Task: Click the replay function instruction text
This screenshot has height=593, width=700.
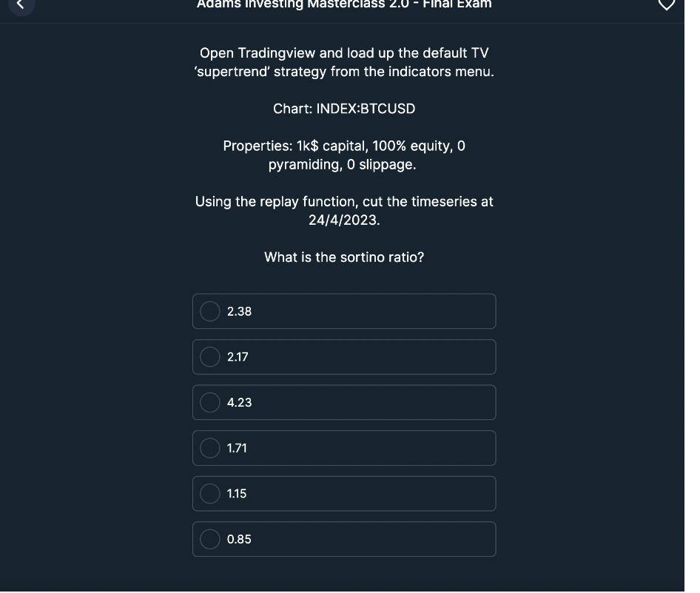Action: pyautogui.click(x=344, y=211)
